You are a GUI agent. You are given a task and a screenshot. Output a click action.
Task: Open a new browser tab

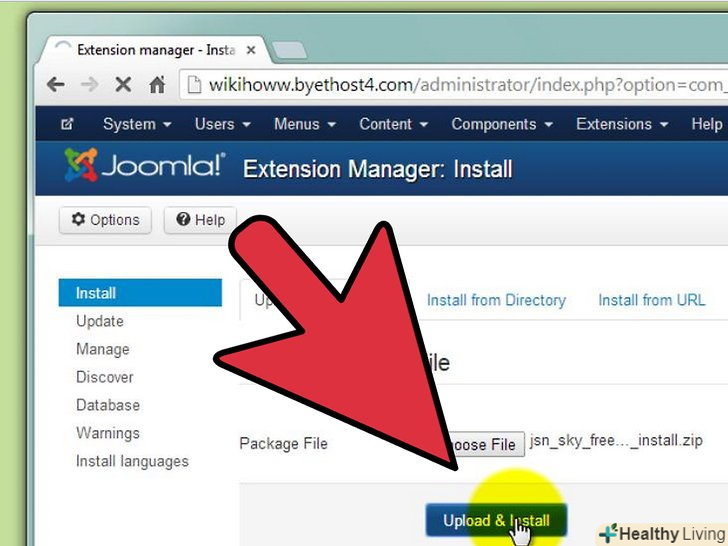click(289, 50)
